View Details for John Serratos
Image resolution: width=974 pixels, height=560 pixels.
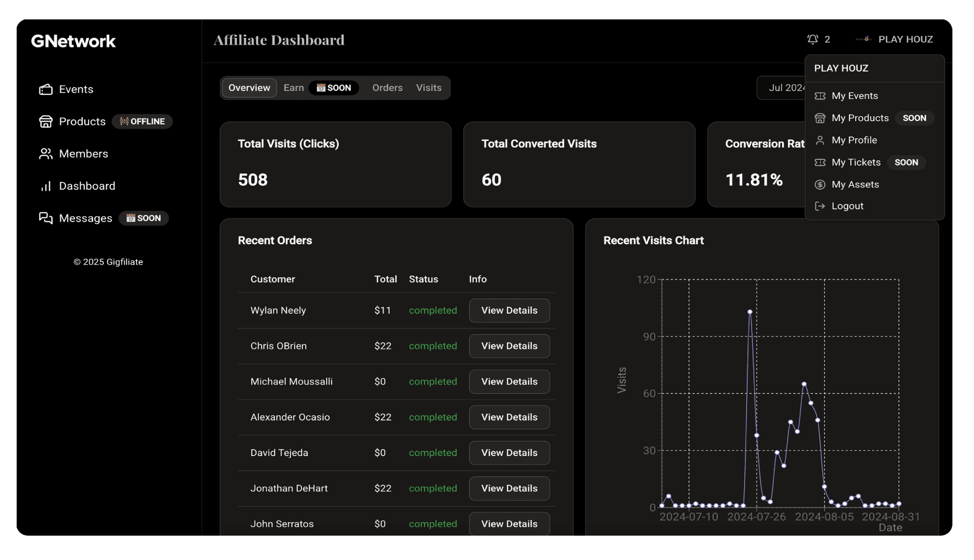[x=509, y=524]
